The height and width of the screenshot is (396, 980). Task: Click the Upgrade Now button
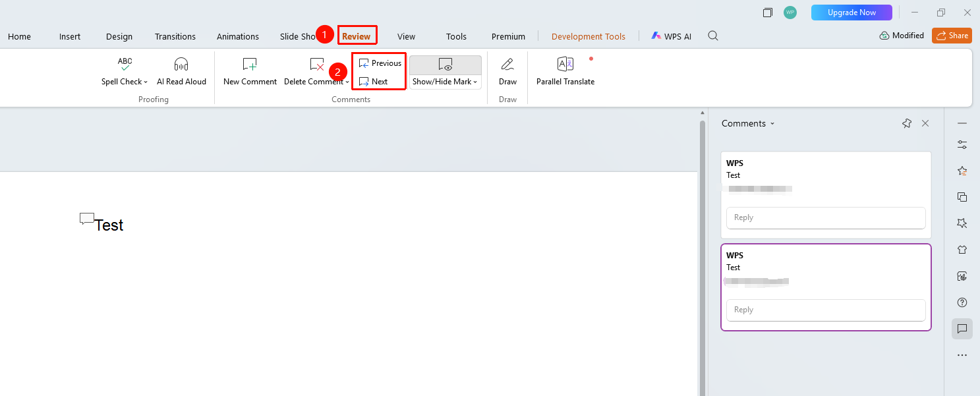(851, 13)
